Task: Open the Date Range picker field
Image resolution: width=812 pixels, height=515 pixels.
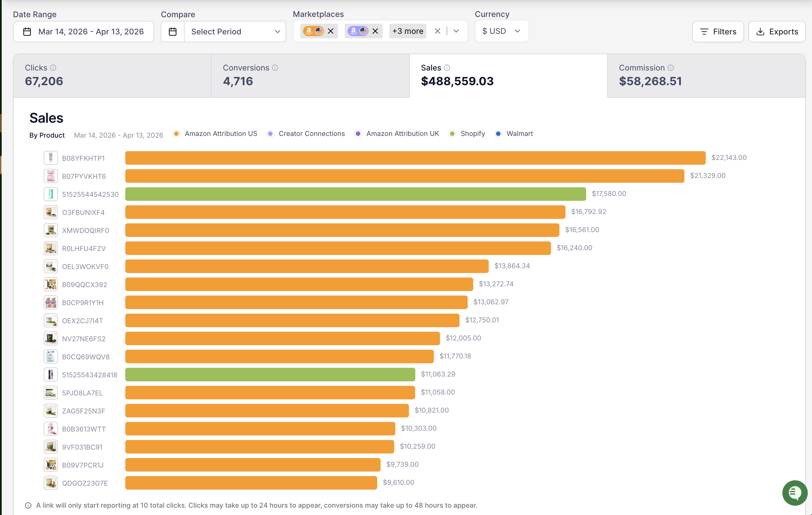Action: click(x=83, y=32)
